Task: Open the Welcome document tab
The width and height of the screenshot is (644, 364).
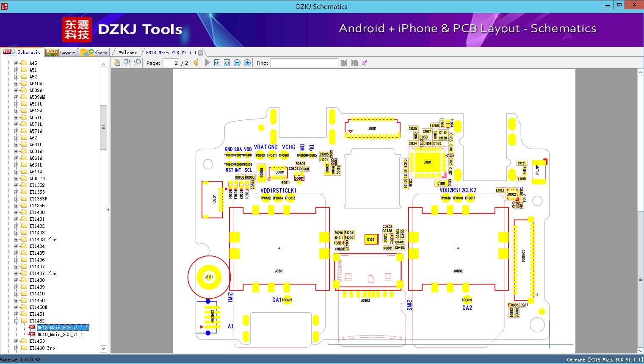Action: tap(128, 53)
